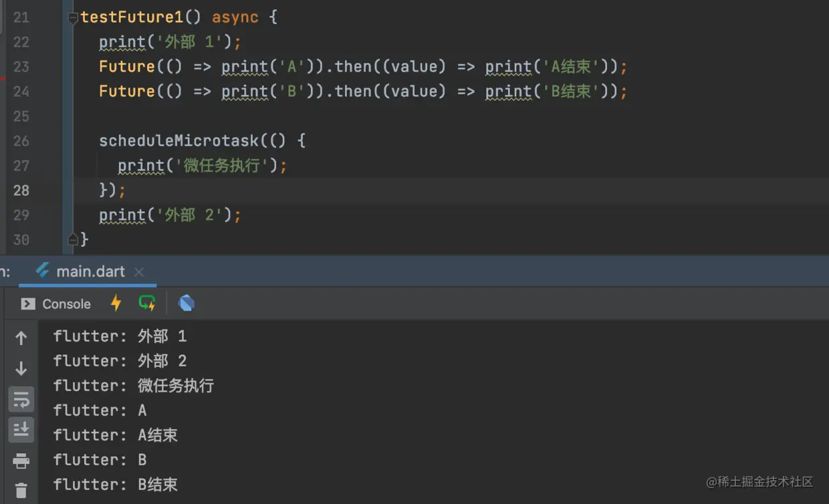Image resolution: width=829 pixels, height=504 pixels.
Task: Click print('外部 2') statement on line 29
Action: tap(170, 215)
